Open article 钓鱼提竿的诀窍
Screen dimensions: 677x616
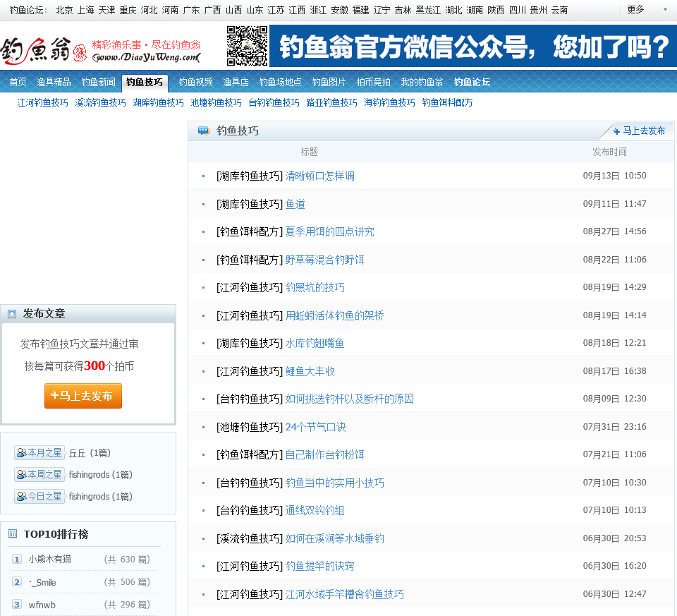coord(320,566)
